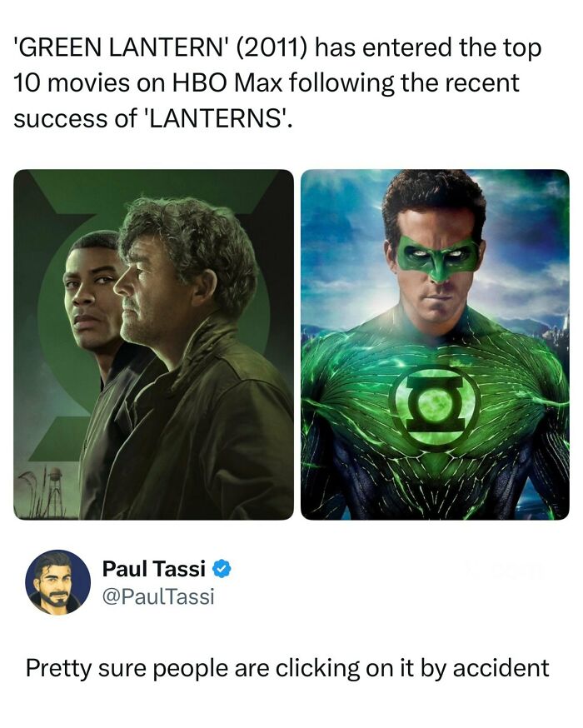Click the masked hero's curly hair
The width and height of the screenshot is (583, 728).
(435, 200)
